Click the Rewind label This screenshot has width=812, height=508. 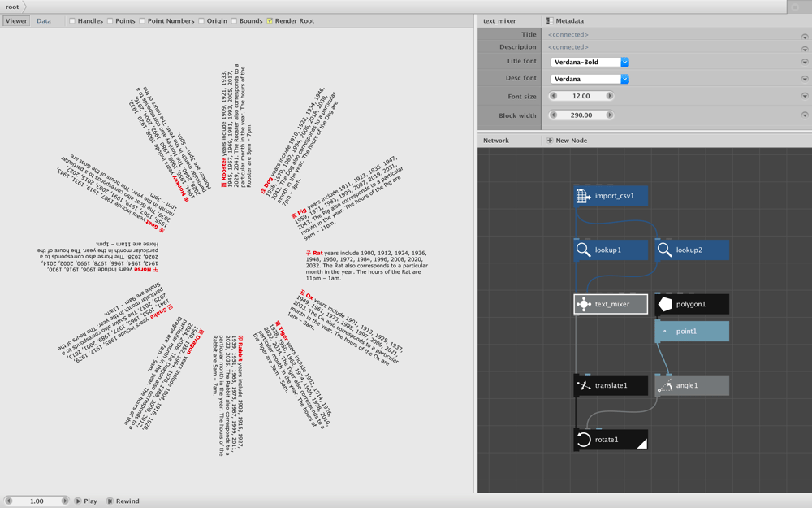point(127,501)
